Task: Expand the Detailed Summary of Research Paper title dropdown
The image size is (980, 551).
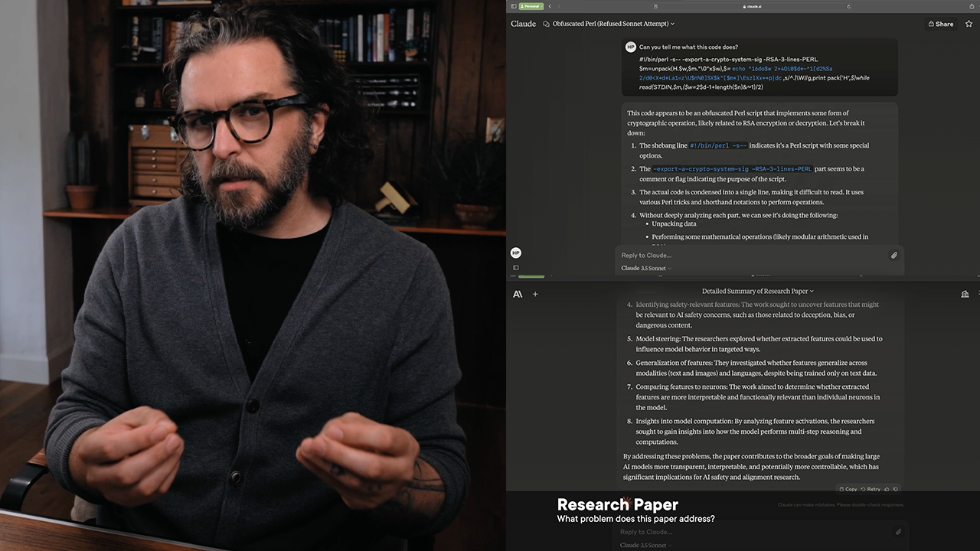Action: [x=757, y=291]
